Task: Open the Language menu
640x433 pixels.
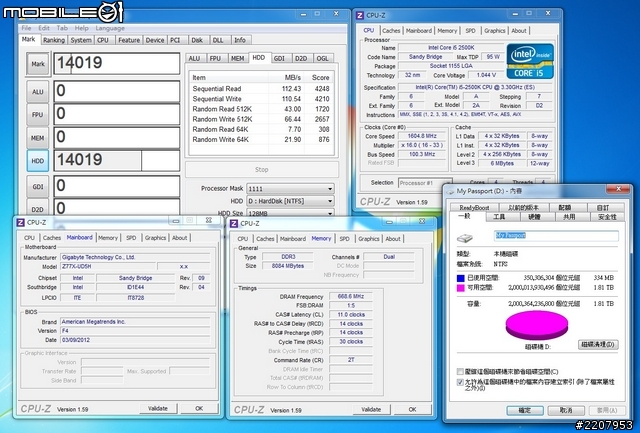Action: pos(110,28)
